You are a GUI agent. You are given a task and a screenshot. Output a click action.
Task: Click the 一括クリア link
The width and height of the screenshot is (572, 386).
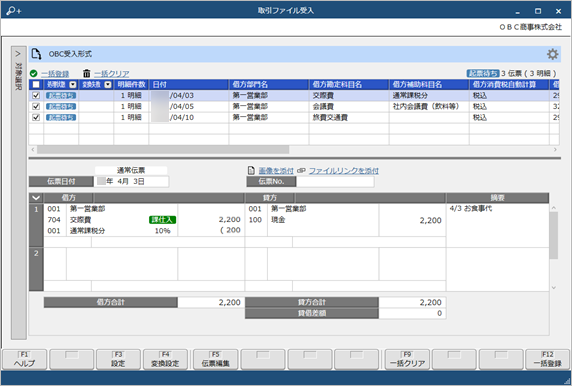point(112,74)
